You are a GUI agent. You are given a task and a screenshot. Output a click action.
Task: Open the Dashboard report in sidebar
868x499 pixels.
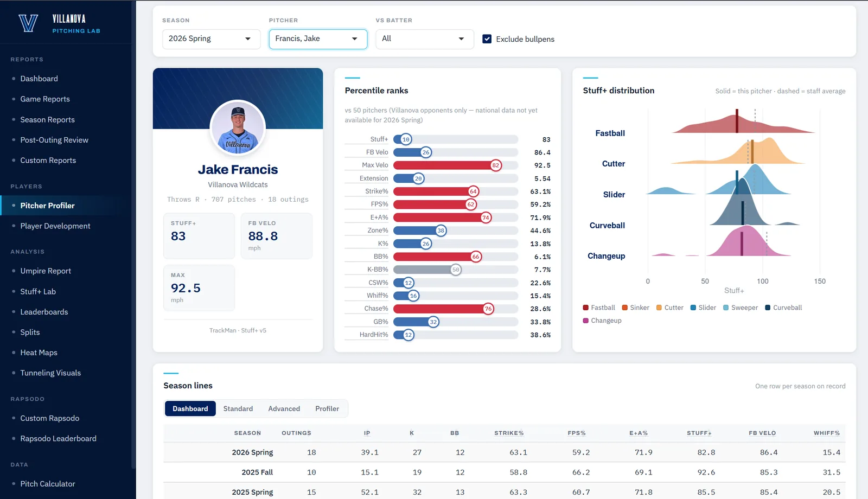pyautogui.click(x=39, y=79)
